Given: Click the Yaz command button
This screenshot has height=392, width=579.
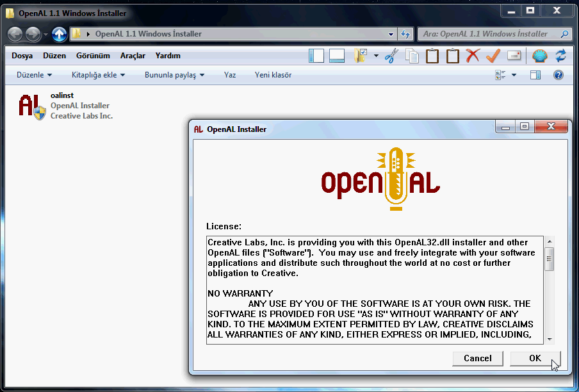Looking at the screenshot, I should click(230, 75).
